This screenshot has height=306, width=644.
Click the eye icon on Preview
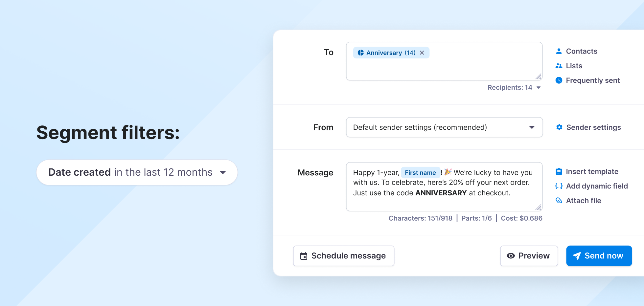(511, 256)
